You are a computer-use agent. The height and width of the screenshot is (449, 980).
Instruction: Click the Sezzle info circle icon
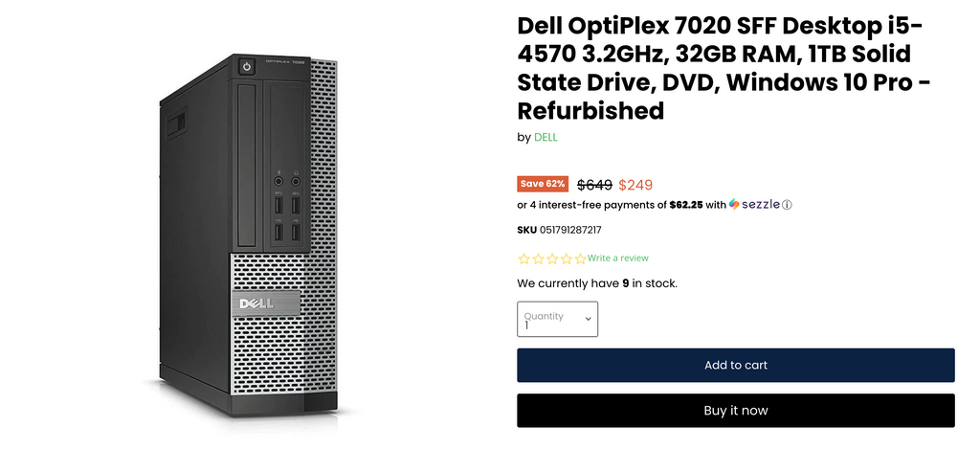[788, 205]
